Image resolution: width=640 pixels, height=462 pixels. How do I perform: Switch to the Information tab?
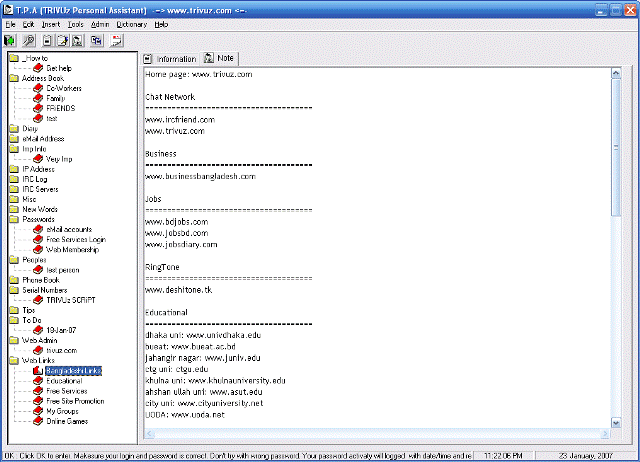[170, 59]
